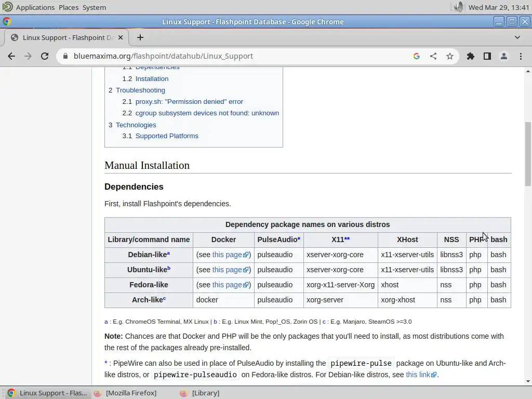Click the Google icon in address bar
This screenshot has width=532, height=399.
(417, 56)
